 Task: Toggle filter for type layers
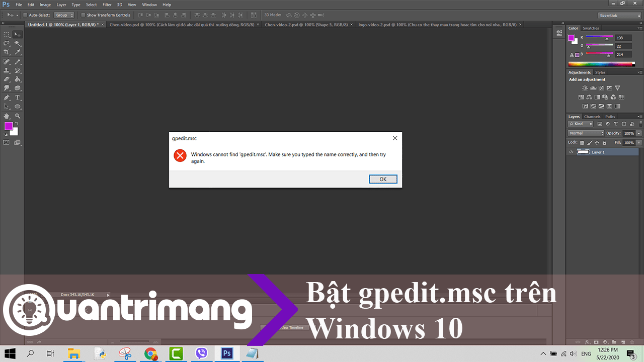615,124
